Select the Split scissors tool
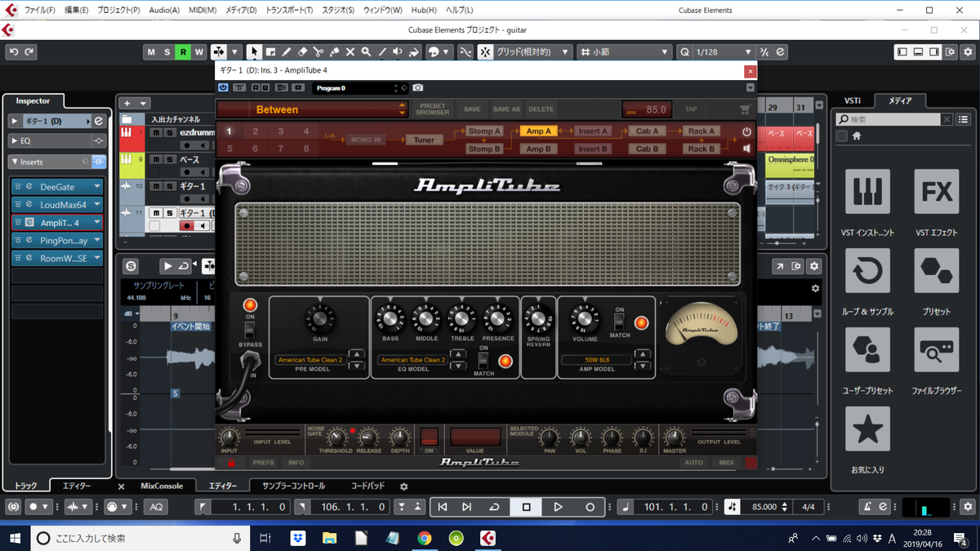This screenshot has width=980, height=551. tap(318, 51)
